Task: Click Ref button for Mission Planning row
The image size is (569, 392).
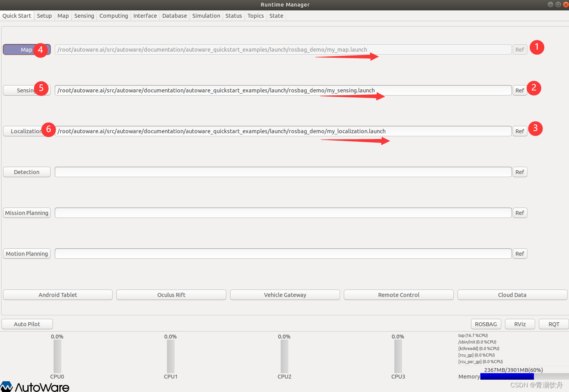Action: pyautogui.click(x=520, y=213)
